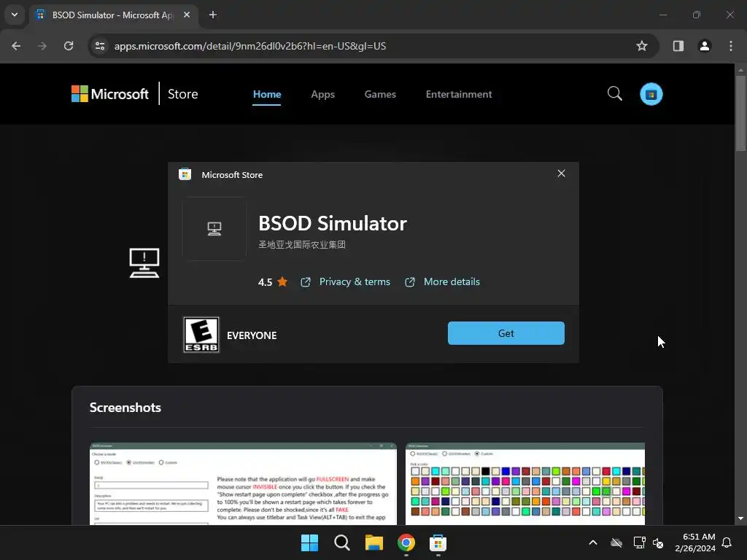Open the More details link
The image size is (747, 560).
tap(452, 282)
